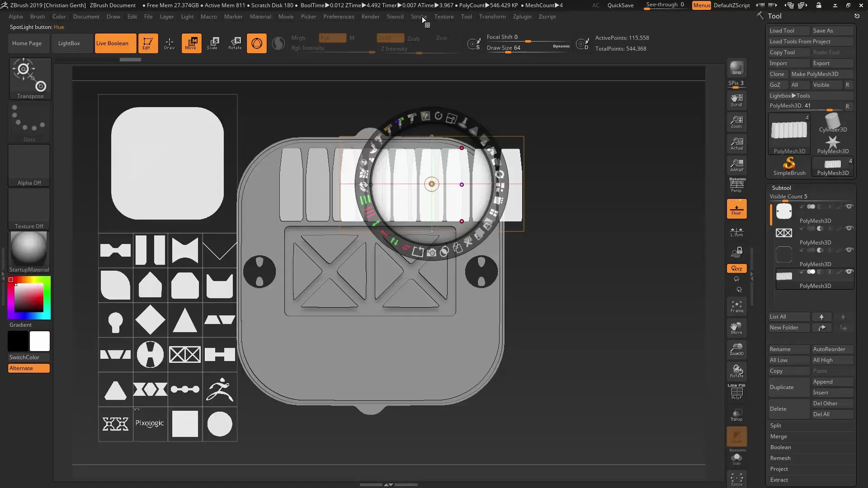Open the Alpha menu
The image size is (868, 488).
pos(16,17)
